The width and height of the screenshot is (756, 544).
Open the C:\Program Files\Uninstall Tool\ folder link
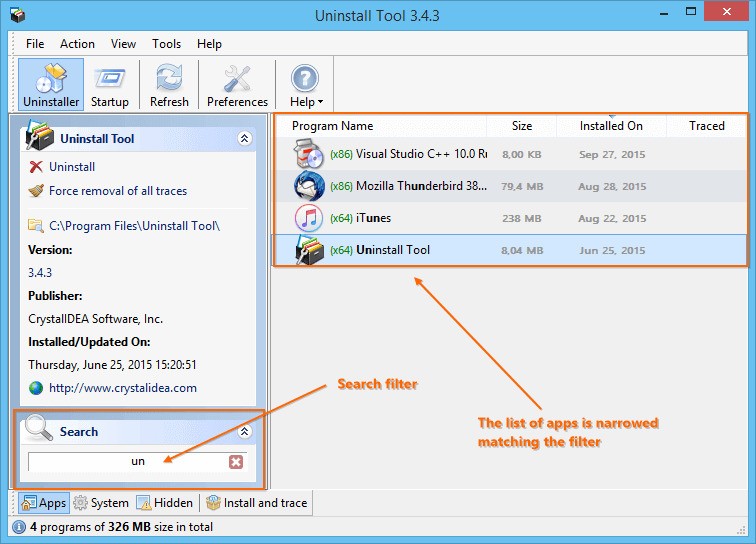[x=135, y=226]
